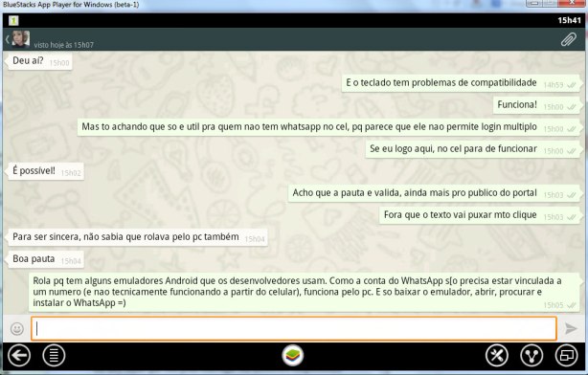Image resolution: width=588 pixels, height=375 pixels.
Task: Select the 'Se eu logo aqui' message
Action: [x=473, y=149]
